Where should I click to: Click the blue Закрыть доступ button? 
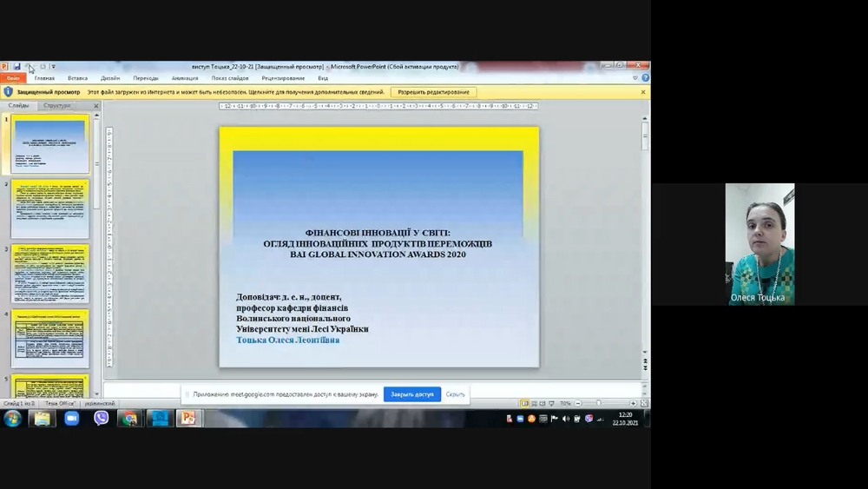[x=411, y=394]
